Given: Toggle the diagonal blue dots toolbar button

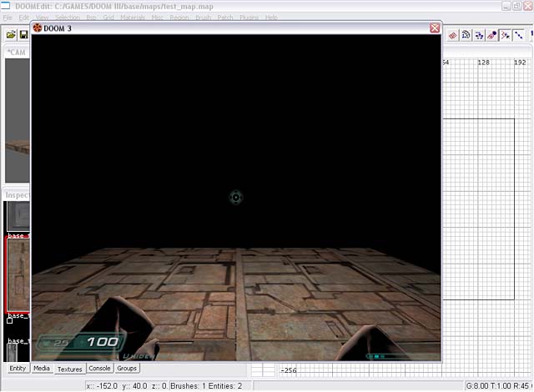Looking at the screenshot, I should point(519,35).
